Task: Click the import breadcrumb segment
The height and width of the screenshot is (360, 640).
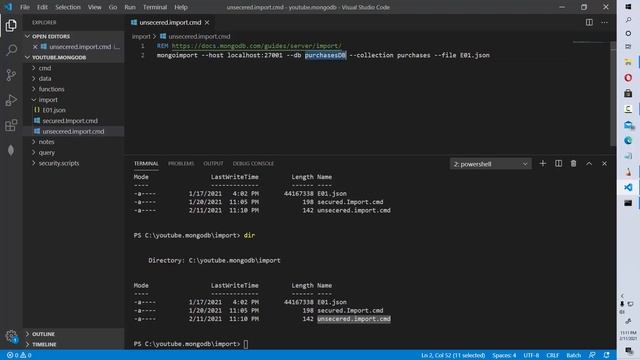Action: (141, 36)
